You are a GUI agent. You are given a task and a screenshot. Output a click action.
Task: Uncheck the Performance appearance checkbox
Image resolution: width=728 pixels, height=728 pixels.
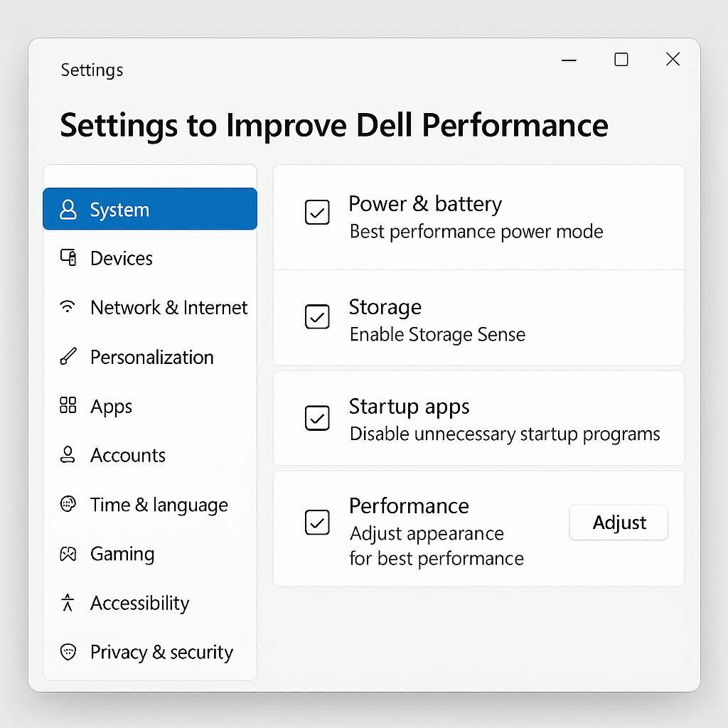pos(317,523)
